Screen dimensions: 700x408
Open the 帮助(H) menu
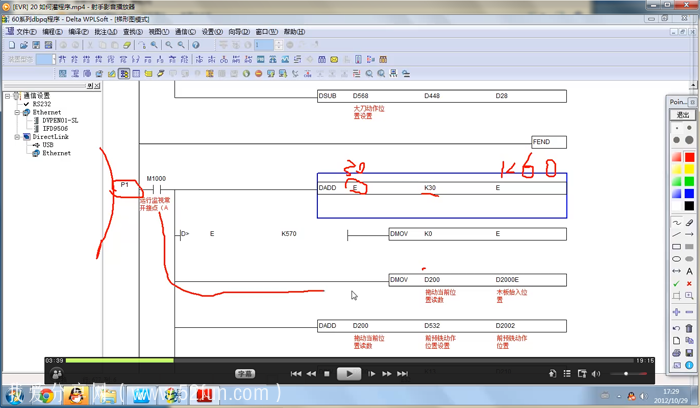(294, 32)
